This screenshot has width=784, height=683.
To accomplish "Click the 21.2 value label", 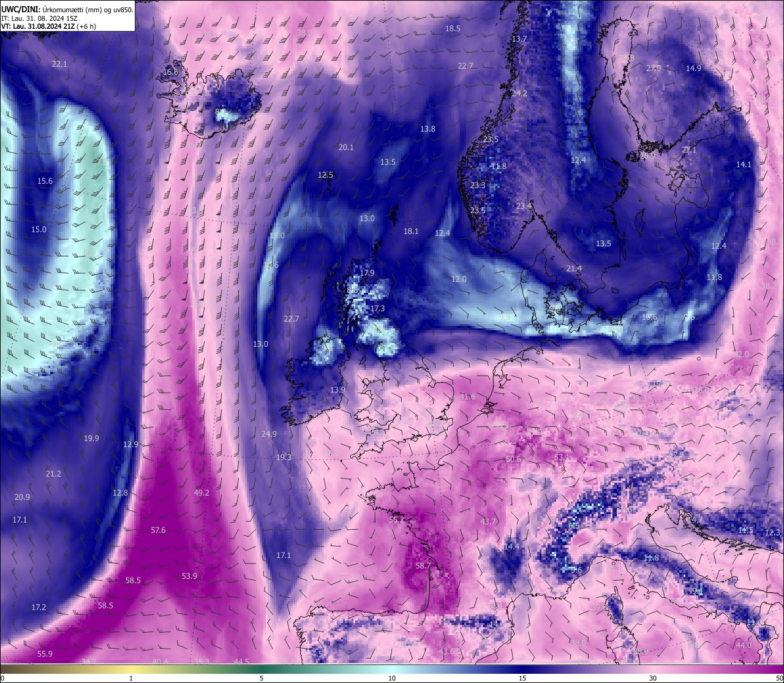I will coord(53,474).
